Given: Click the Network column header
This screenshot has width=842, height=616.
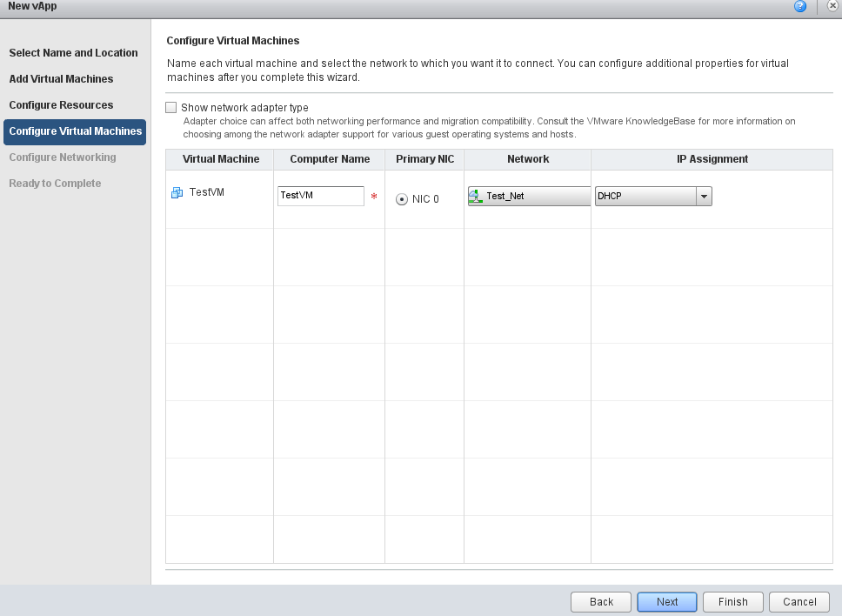Looking at the screenshot, I should point(527,159).
